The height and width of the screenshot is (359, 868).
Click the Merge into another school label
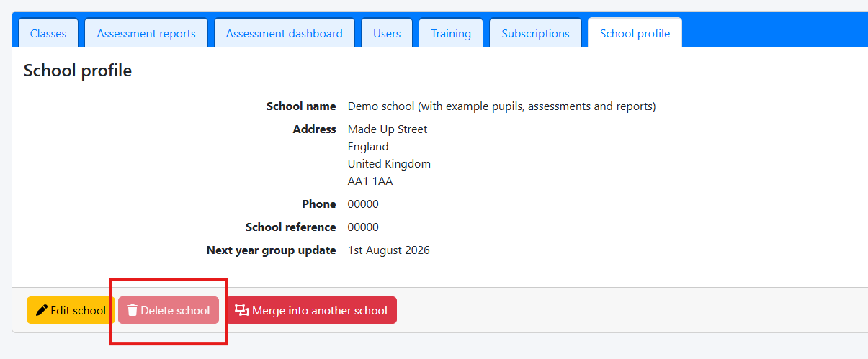tap(320, 311)
